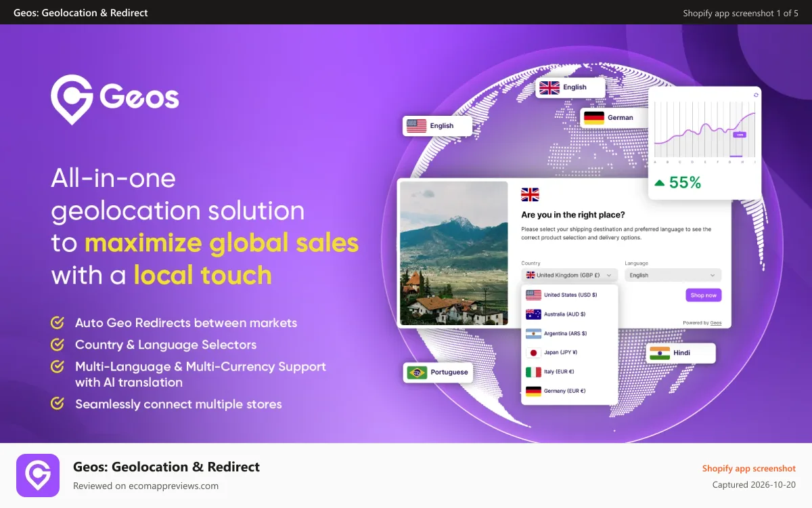Click the India flag on the Hindi chip

(659, 353)
